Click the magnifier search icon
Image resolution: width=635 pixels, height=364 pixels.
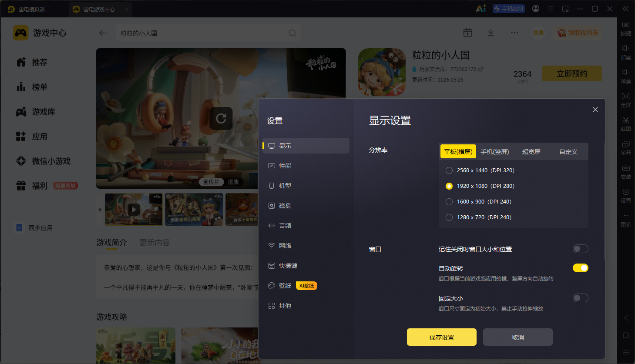click(x=292, y=33)
